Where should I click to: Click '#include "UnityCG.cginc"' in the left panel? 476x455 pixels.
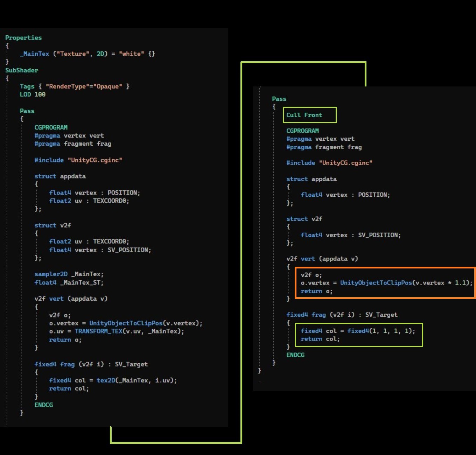(x=78, y=160)
